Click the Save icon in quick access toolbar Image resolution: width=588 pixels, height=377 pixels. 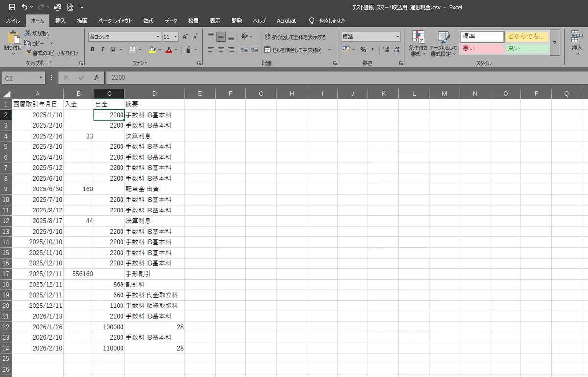pyautogui.click(x=12, y=7)
